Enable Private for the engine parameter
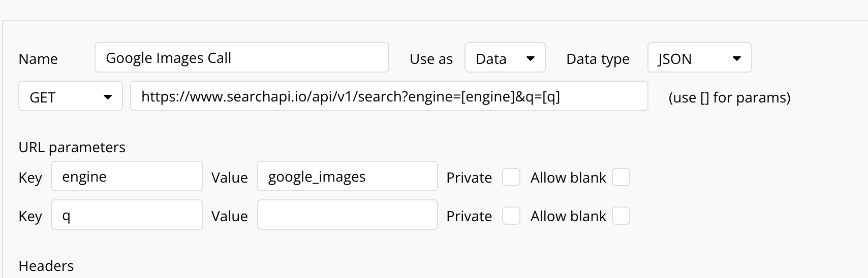 511,178
